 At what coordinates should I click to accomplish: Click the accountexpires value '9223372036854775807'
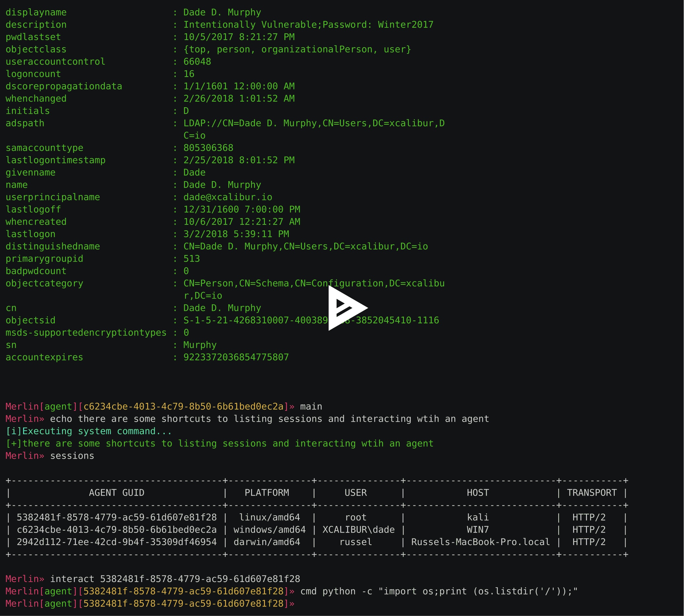(236, 357)
